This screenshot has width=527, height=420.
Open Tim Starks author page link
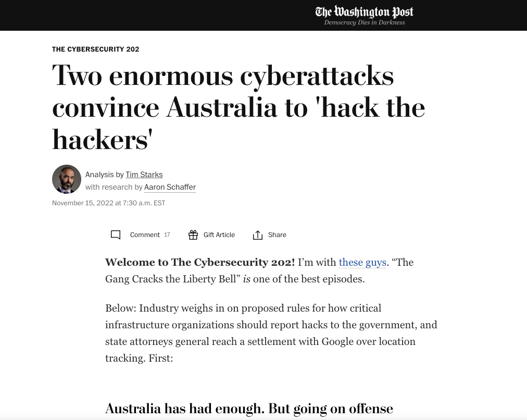pos(144,175)
